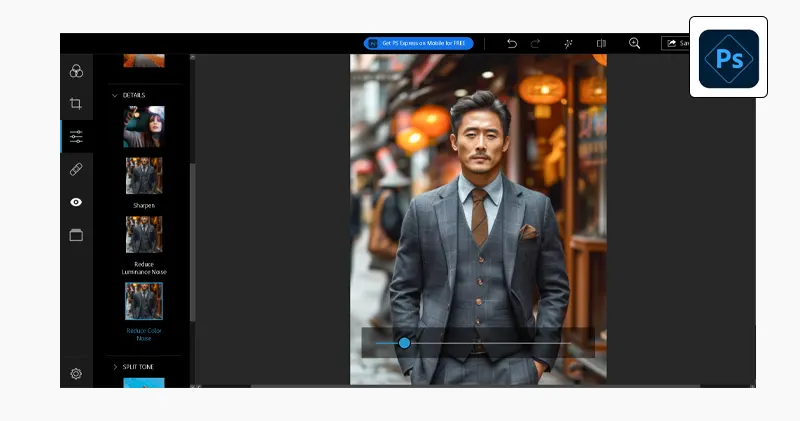Open the Looks filters panel
This screenshot has height=421, width=800.
pos(76,71)
